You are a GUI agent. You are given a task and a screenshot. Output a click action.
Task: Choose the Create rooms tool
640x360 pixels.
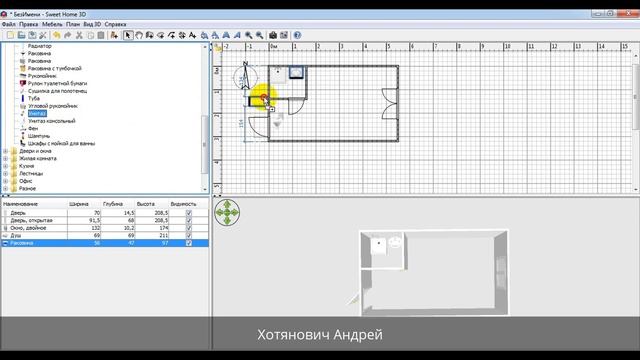[x=160, y=36]
